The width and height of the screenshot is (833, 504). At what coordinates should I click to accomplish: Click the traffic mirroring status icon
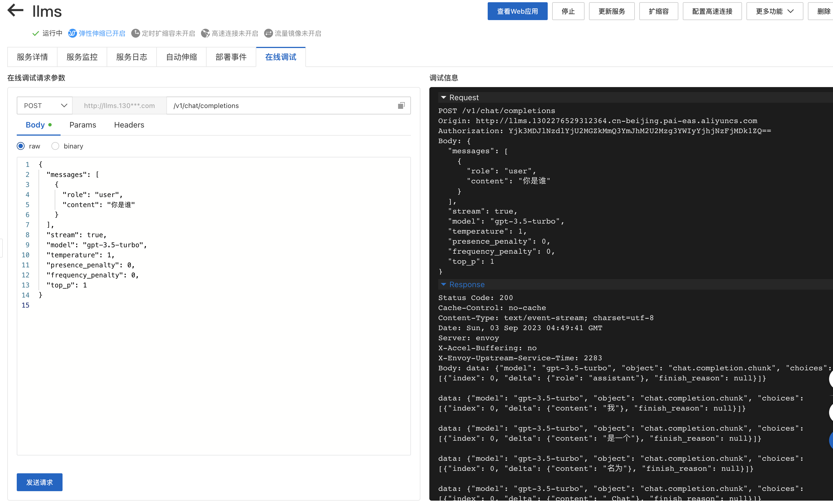[269, 33]
